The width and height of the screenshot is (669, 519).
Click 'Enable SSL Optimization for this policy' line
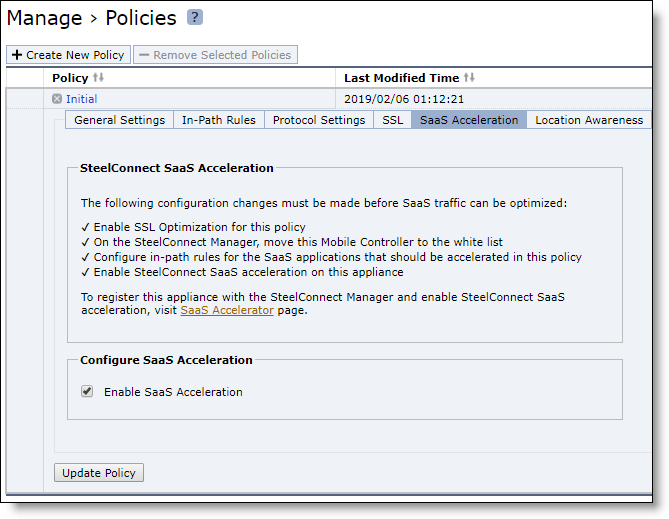coord(194,227)
